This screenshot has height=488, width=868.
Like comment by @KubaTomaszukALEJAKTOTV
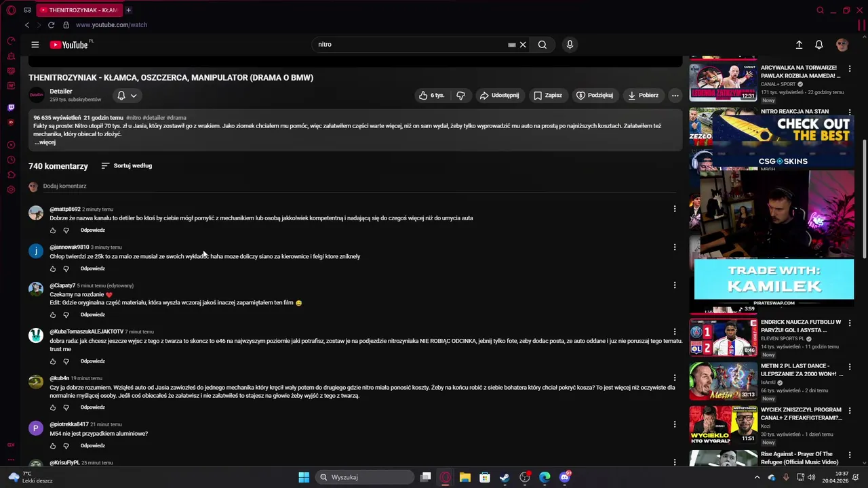click(53, 361)
